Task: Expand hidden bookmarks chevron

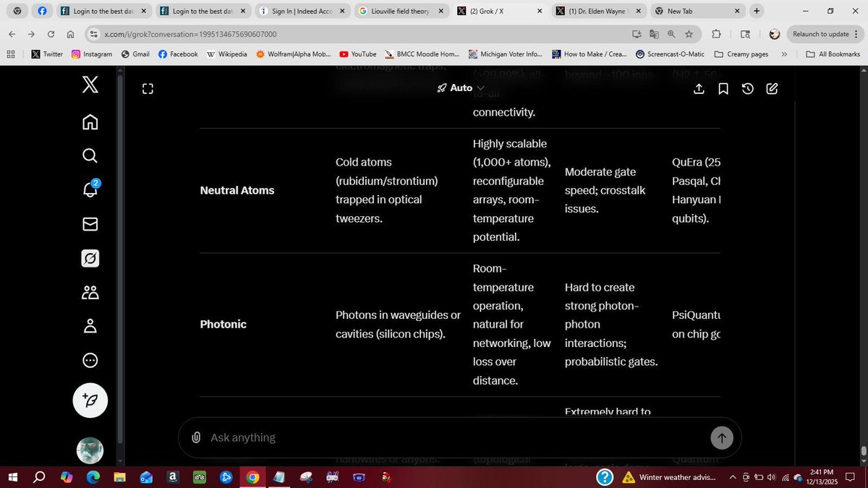Action: point(784,54)
